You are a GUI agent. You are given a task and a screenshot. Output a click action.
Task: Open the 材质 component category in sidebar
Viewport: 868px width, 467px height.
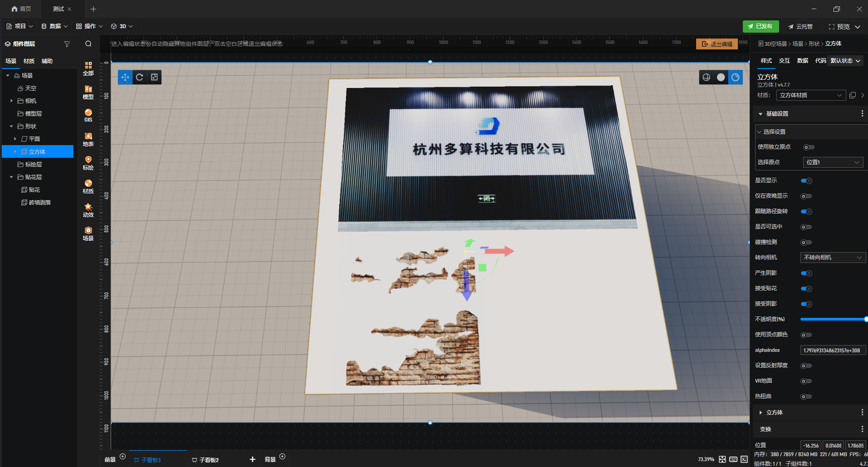[88, 186]
